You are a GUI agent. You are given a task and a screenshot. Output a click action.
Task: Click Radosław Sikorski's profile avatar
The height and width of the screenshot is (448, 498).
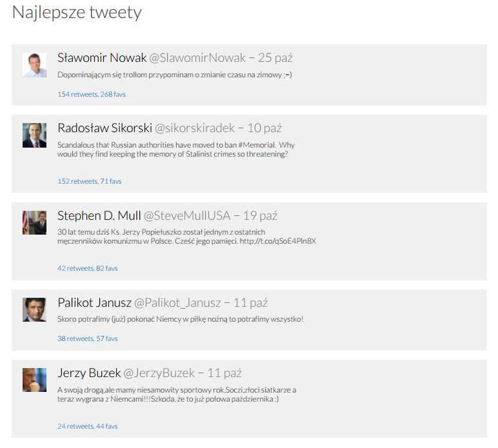pyautogui.click(x=34, y=135)
